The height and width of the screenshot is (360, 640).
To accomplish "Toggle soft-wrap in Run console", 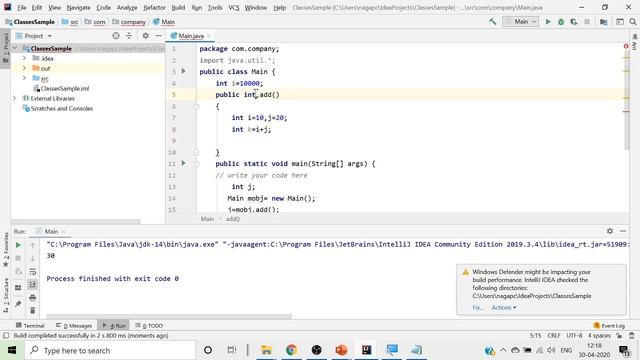I will (x=33, y=271).
